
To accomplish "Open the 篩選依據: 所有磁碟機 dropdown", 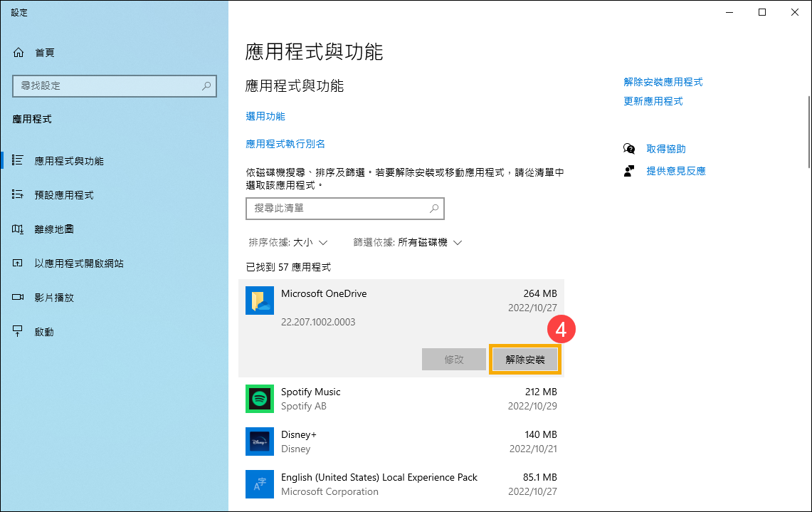I will pyautogui.click(x=408, y=243).
